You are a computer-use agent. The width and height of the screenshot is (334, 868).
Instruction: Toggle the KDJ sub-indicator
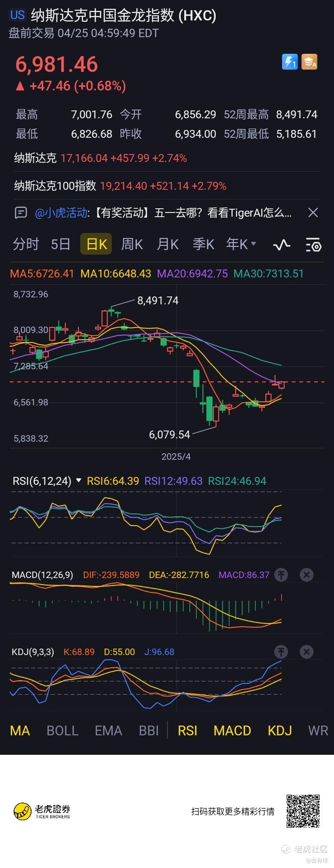click(280, 731)
